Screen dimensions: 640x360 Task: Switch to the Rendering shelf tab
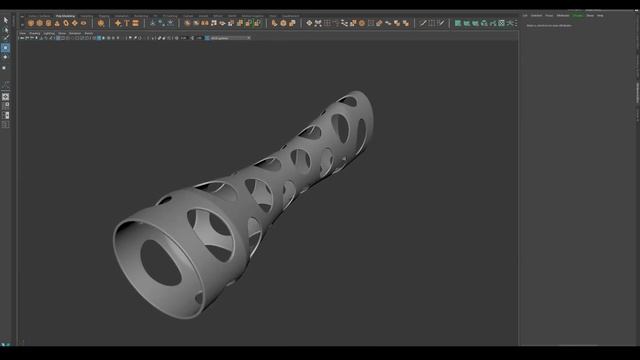(141, 16)
